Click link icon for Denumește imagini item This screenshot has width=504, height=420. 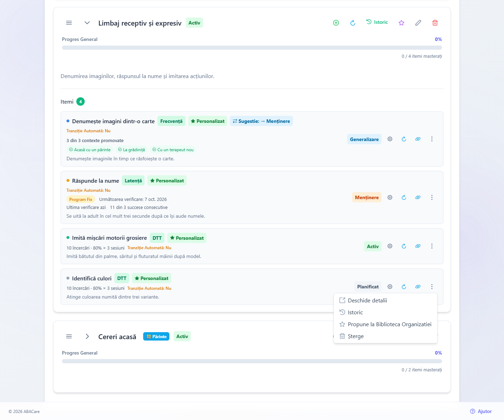click(418, 139)
